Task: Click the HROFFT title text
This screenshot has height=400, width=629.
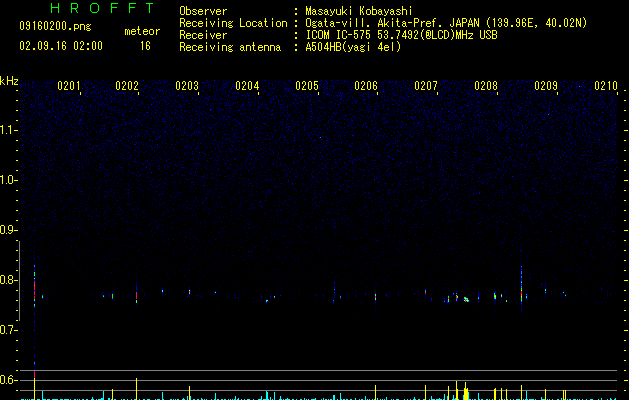Action: click(x=102, y=8)
